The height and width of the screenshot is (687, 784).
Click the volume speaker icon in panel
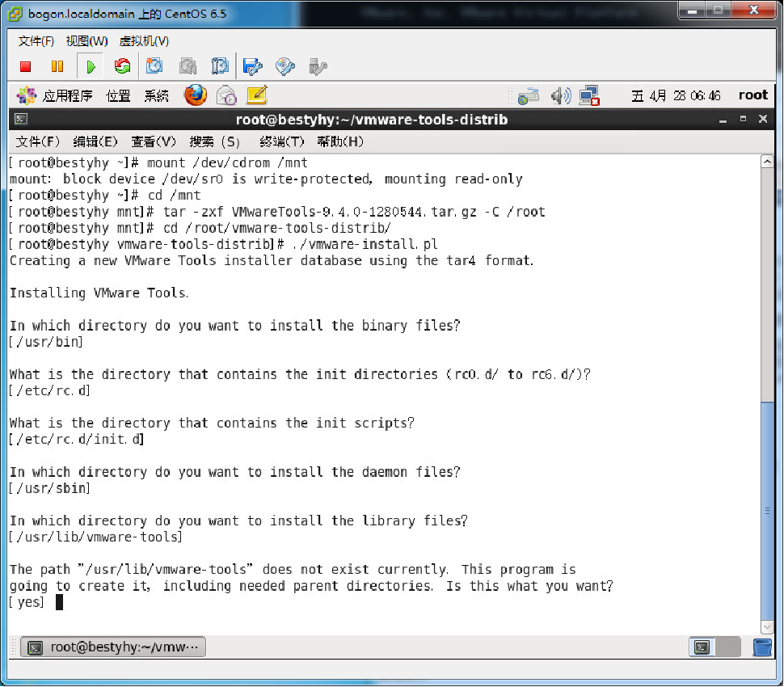click(561, 95)
